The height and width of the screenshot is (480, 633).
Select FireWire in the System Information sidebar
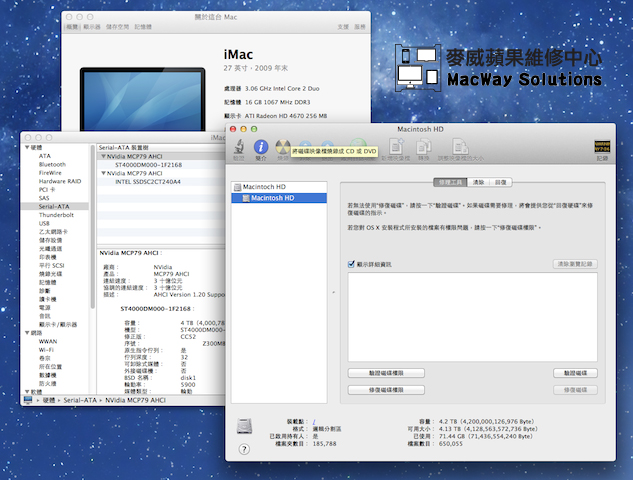tap(50, 173)
